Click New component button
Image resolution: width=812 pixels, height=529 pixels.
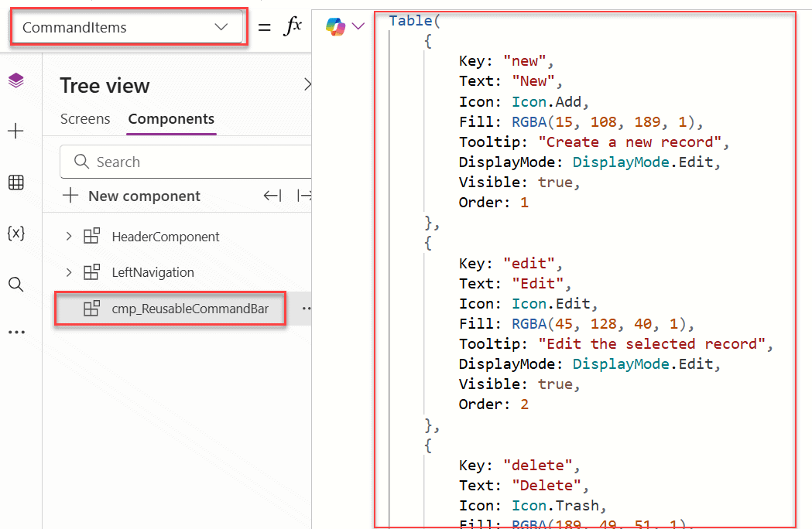[x=132, y=196]
